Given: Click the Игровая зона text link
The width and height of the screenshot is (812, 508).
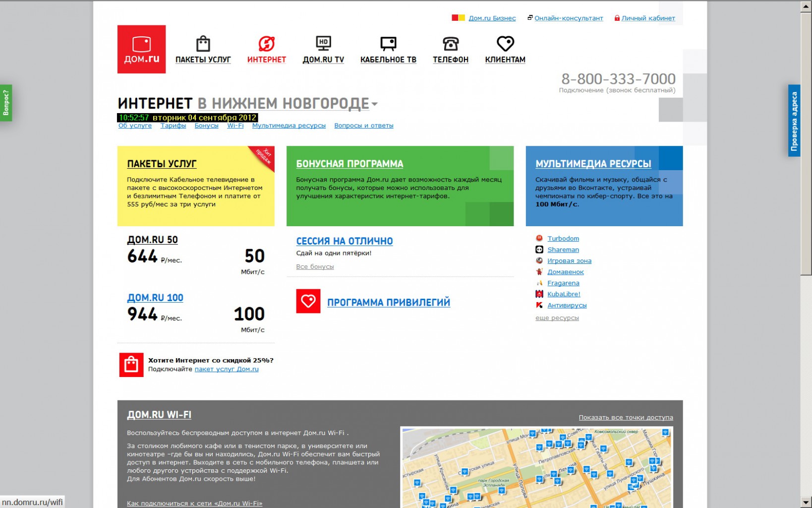Looking at the screenshot, I should [x=569, y=260].
